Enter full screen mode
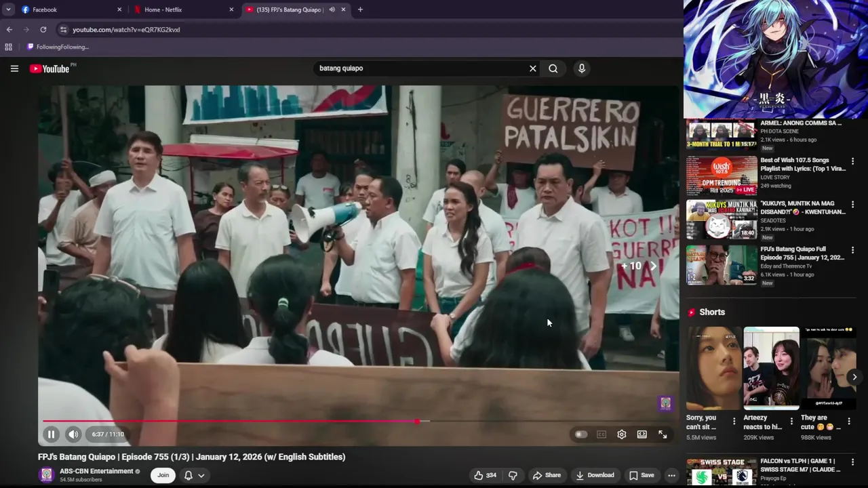Screen dimensions: 868x488 pos(663,434)
